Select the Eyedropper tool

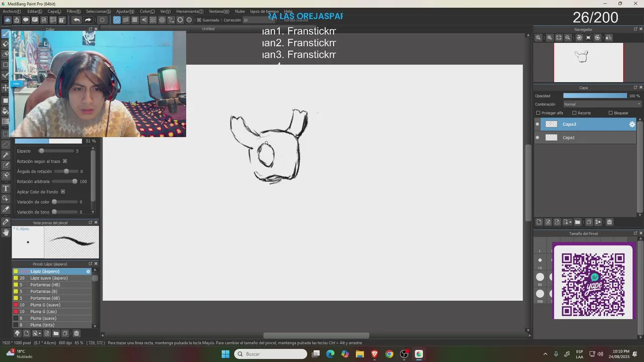tap(6, 221)
